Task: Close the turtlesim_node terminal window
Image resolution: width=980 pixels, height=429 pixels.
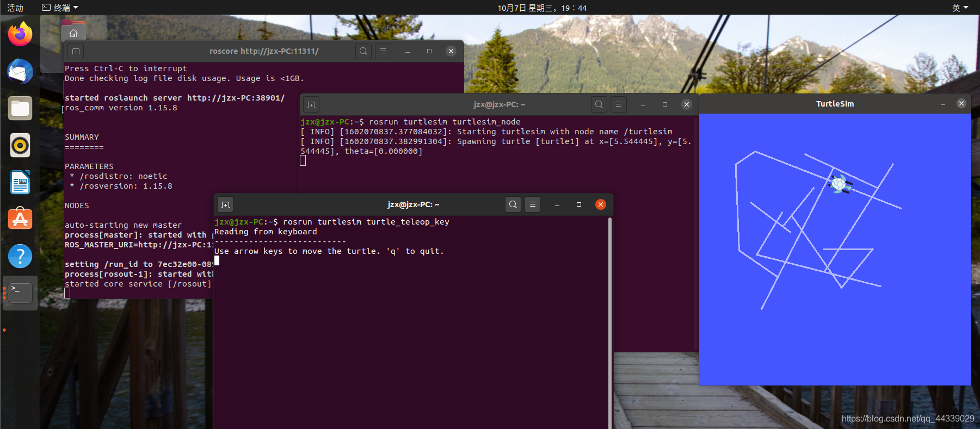Action: (x=687, y=104)
